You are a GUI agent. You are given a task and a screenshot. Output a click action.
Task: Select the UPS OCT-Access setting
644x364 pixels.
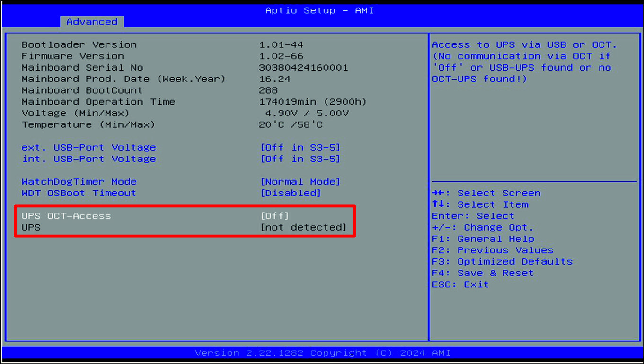pyautogui.click(x=66, y=216)
